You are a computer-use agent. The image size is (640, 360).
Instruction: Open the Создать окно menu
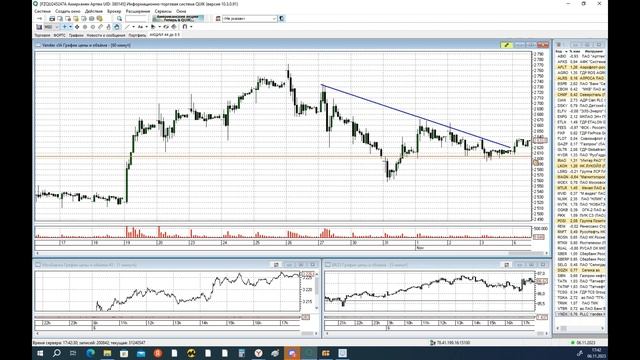point(68,11)
